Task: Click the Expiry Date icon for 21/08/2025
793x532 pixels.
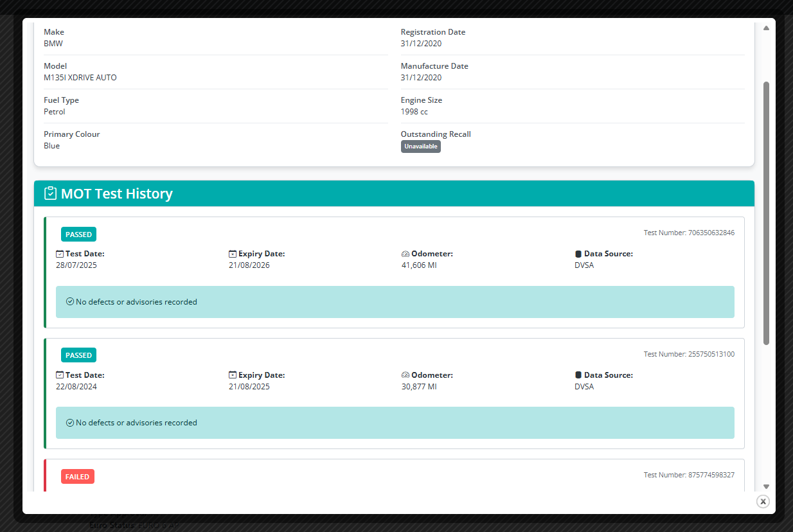Action: click(x=233, y=375)
